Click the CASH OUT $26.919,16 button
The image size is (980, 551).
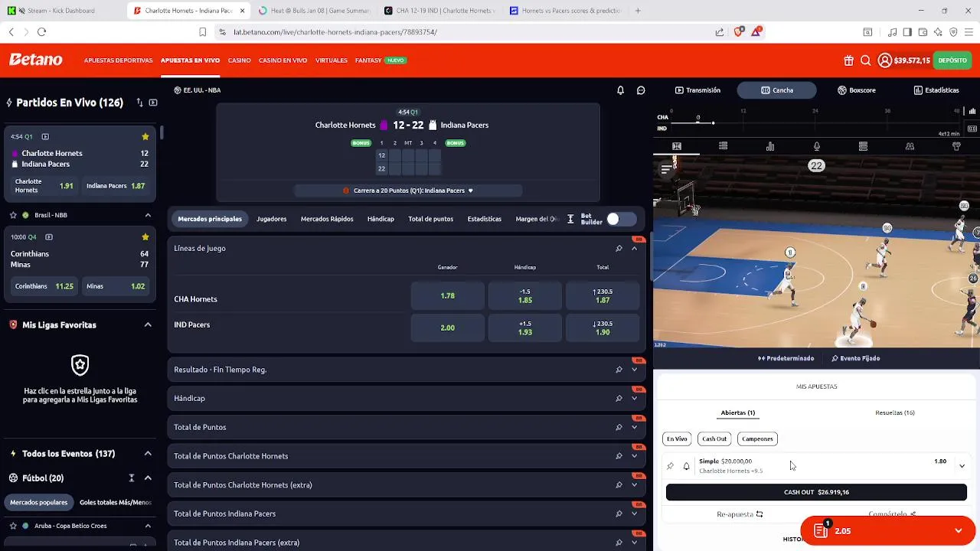pyautogui.click(x=816, y=492)
